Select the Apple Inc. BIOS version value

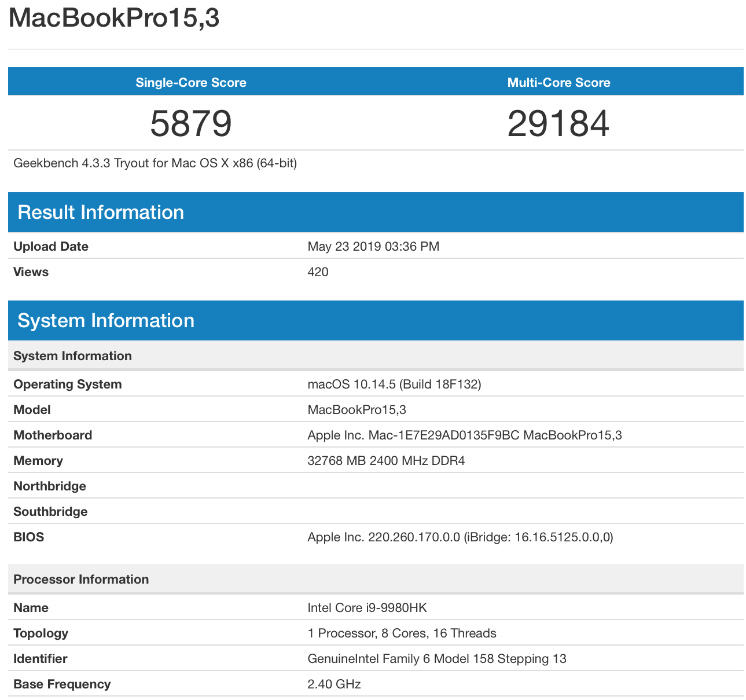[460, 537]
